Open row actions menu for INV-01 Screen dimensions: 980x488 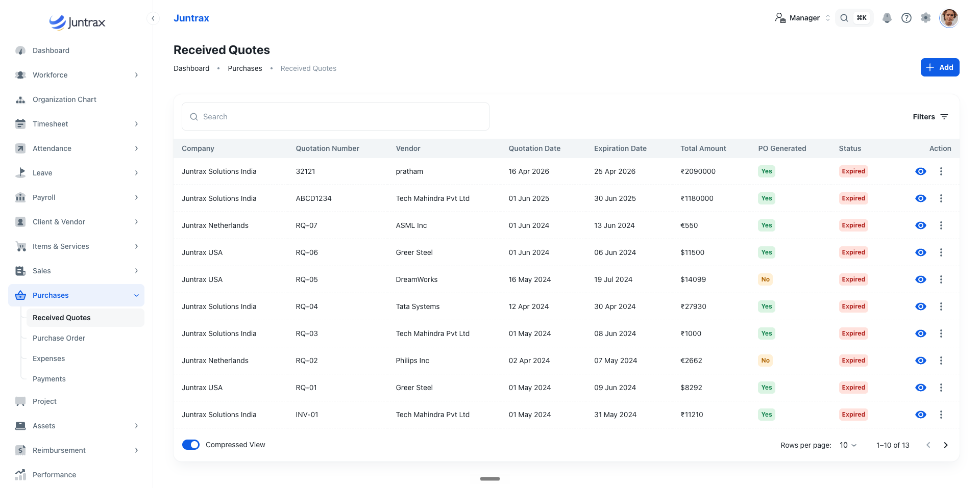pyautogui.click(x=941, y=415)
